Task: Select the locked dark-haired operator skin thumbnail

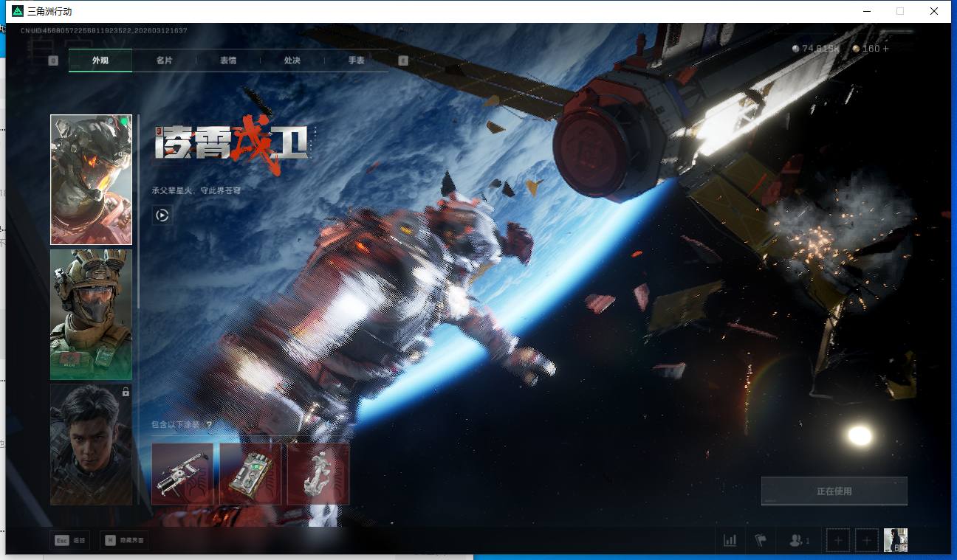Action: click(91, 444)
